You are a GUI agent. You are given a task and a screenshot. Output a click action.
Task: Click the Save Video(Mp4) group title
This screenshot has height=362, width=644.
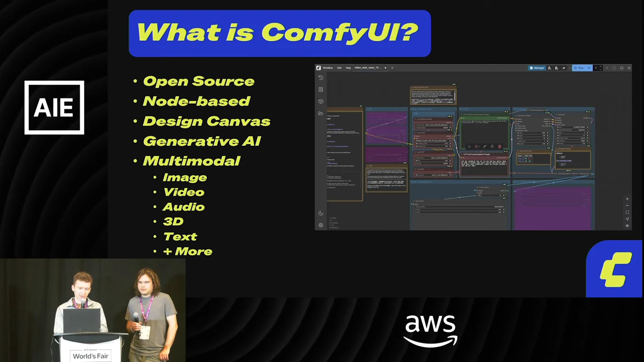point(421,182)
